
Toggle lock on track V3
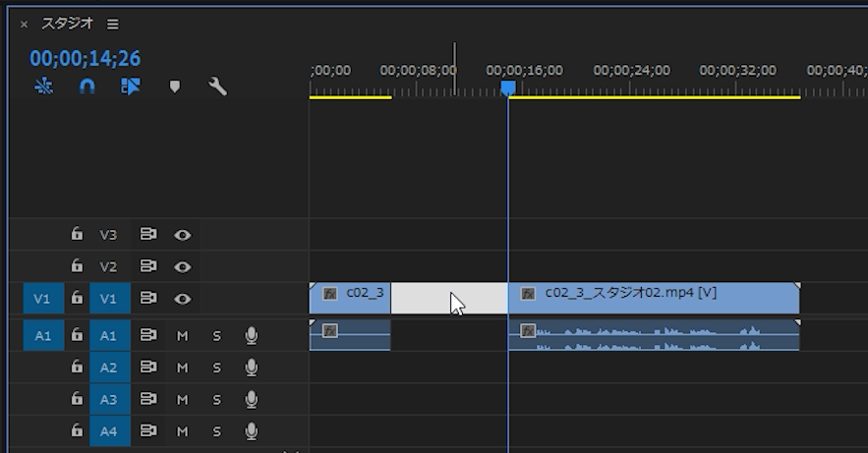(x=77, y=234)
